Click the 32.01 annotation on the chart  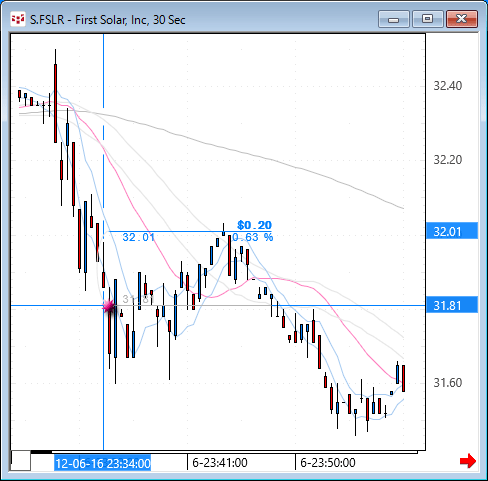139,237
